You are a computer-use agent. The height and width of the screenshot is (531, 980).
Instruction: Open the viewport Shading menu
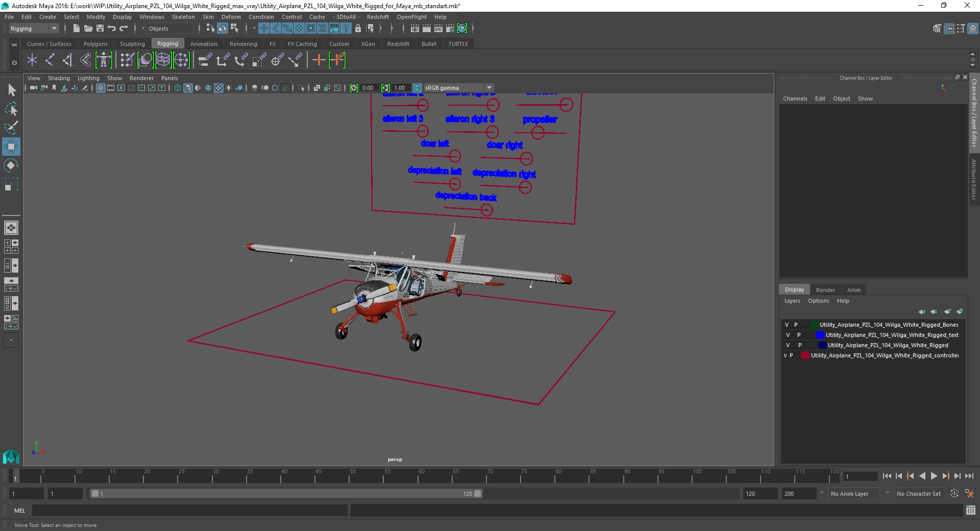59,78
